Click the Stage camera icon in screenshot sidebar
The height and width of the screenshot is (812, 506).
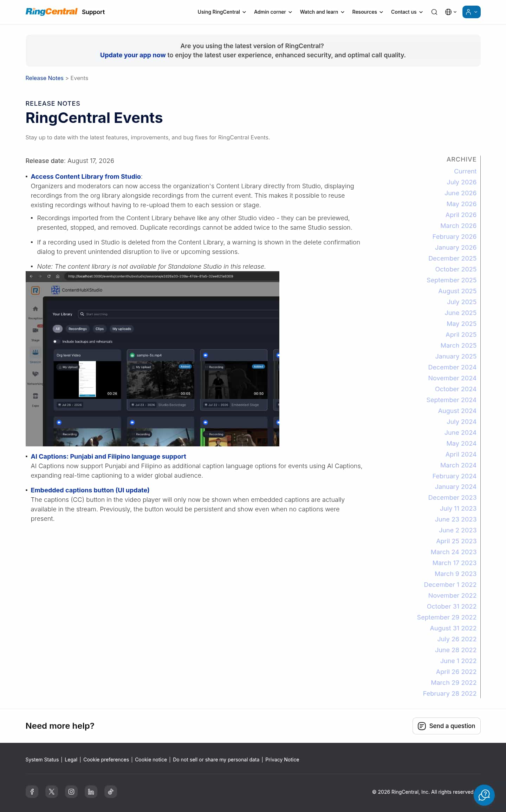click(35, 330)
